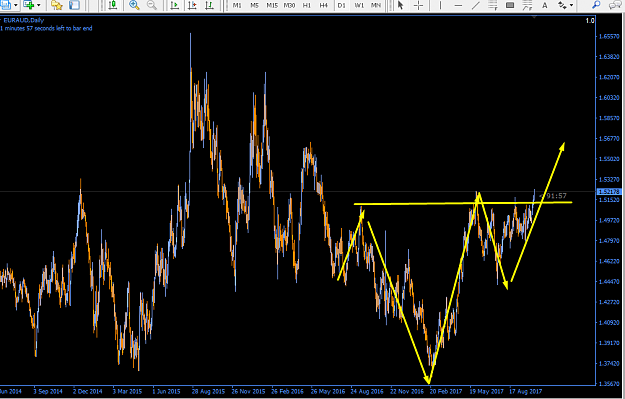Viewport: 625px width, 399px height.
Task: Toggle the Navigator panel icon
Action: click(x=74, y=5)
